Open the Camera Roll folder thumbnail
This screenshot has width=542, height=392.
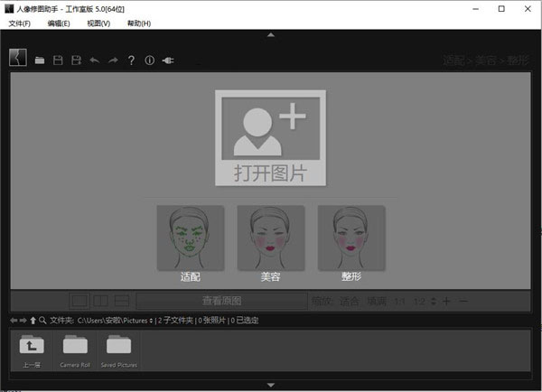75,351
